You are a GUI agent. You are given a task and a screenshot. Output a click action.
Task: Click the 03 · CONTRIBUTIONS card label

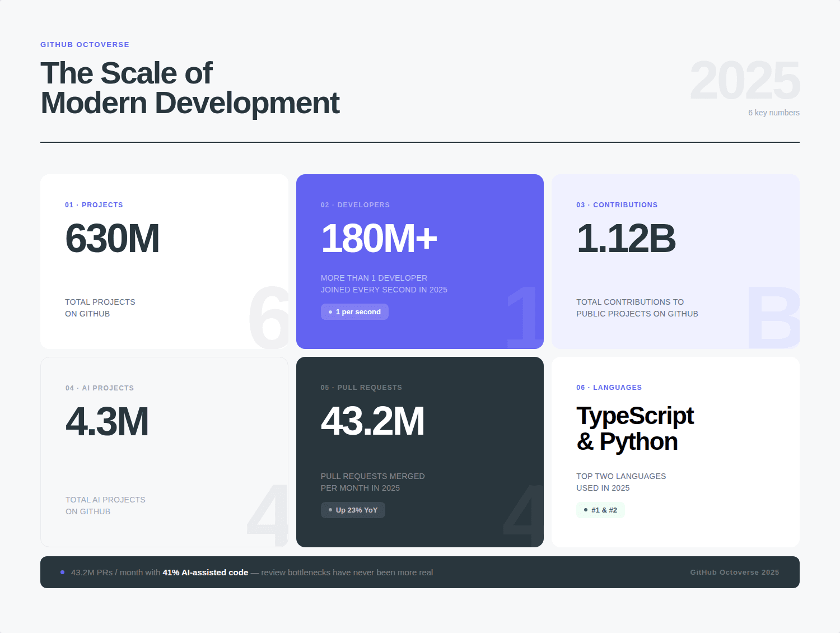[x=617, y=205]
